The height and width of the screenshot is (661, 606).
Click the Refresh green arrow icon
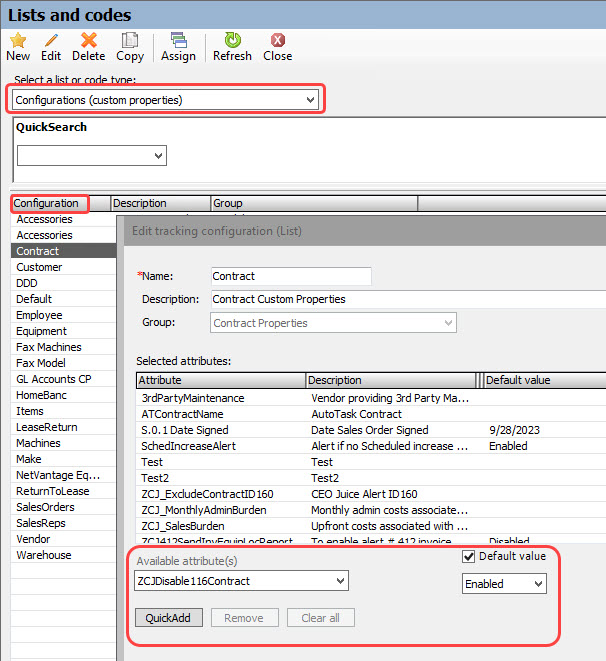pyautogui.click(x=232, y=40)
